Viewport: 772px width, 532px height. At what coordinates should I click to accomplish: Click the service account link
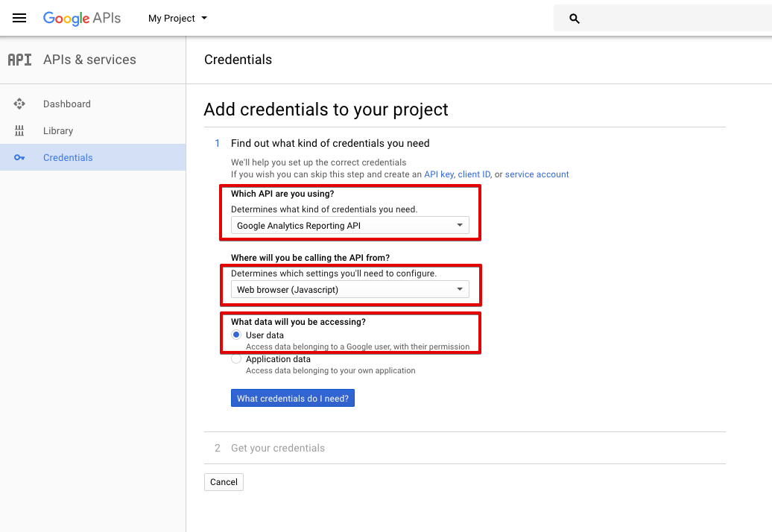click(537, 174)
